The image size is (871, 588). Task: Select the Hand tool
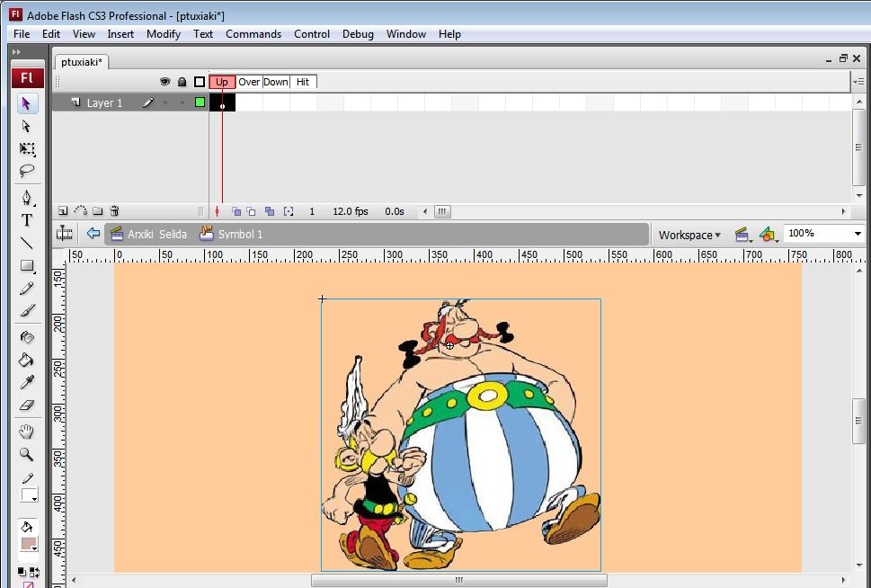point(26,432)
